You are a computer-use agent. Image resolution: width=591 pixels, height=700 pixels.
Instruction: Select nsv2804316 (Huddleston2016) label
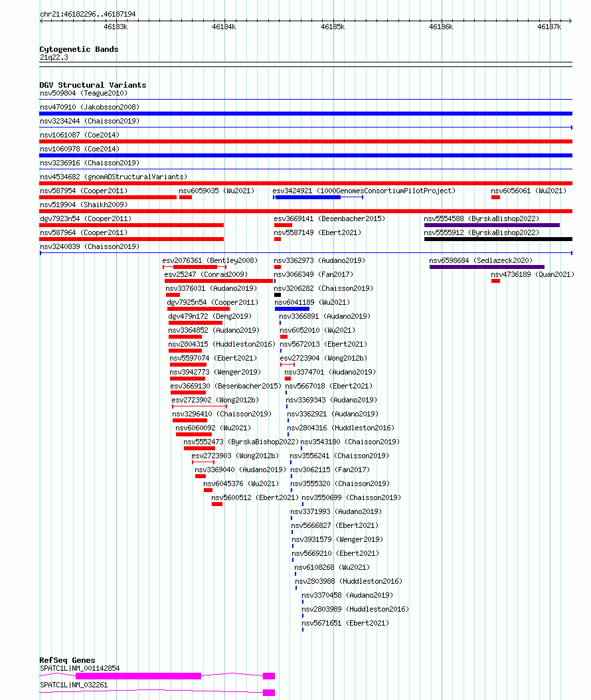pyautogui.click(x=341, y=428)
